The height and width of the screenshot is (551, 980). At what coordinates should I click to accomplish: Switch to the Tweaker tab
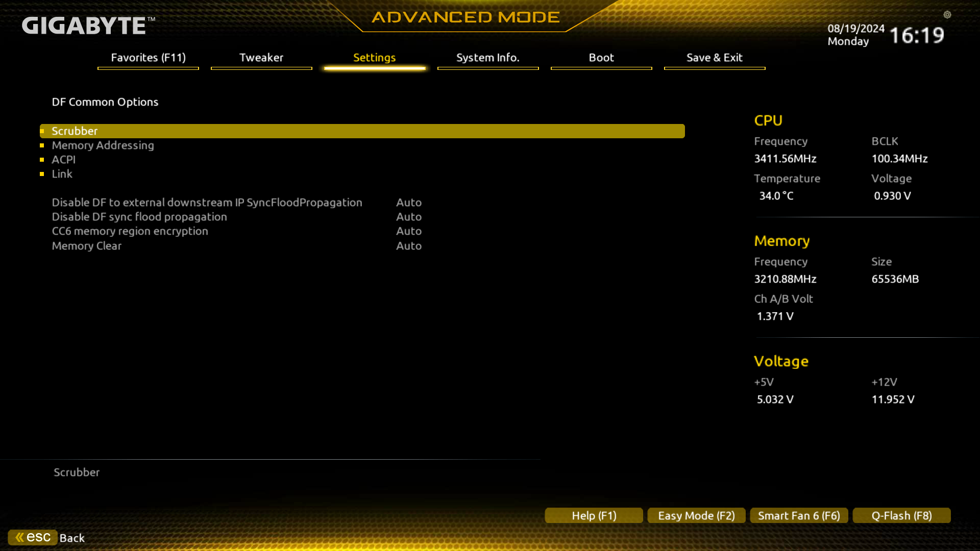click(x=261, y=58)
